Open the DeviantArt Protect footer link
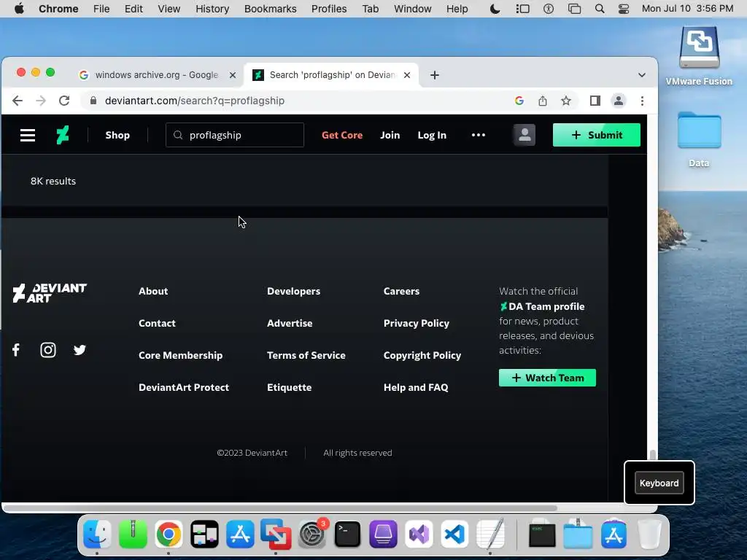 (x=183, y=388)
